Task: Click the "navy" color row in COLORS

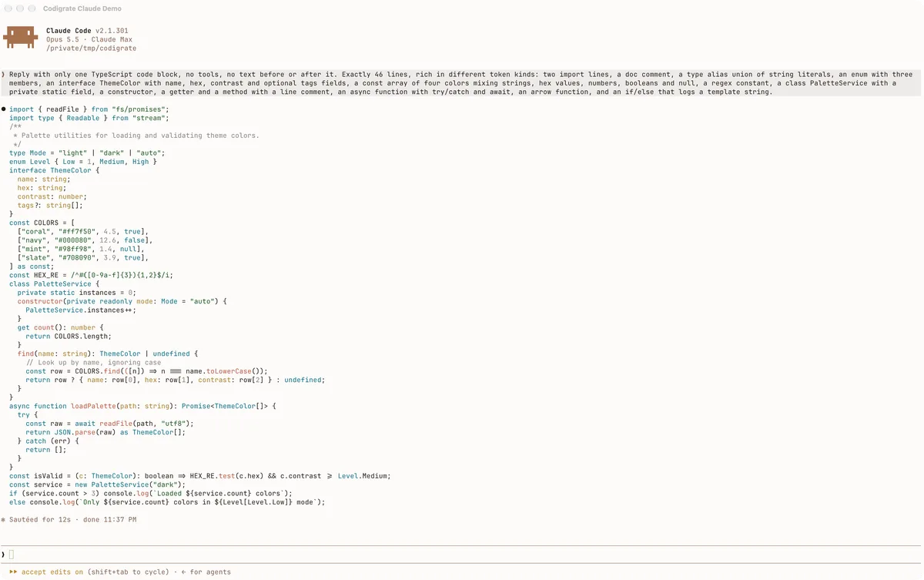Action: coord(85,240)
